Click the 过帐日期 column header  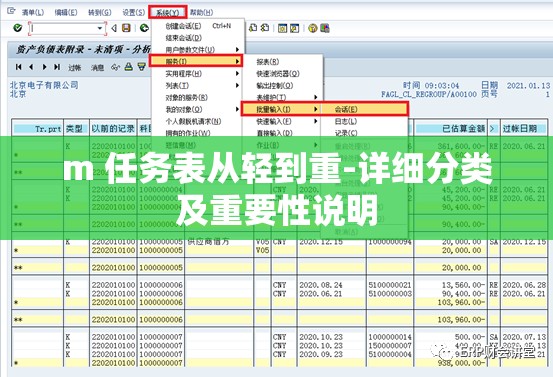point(523,129)
